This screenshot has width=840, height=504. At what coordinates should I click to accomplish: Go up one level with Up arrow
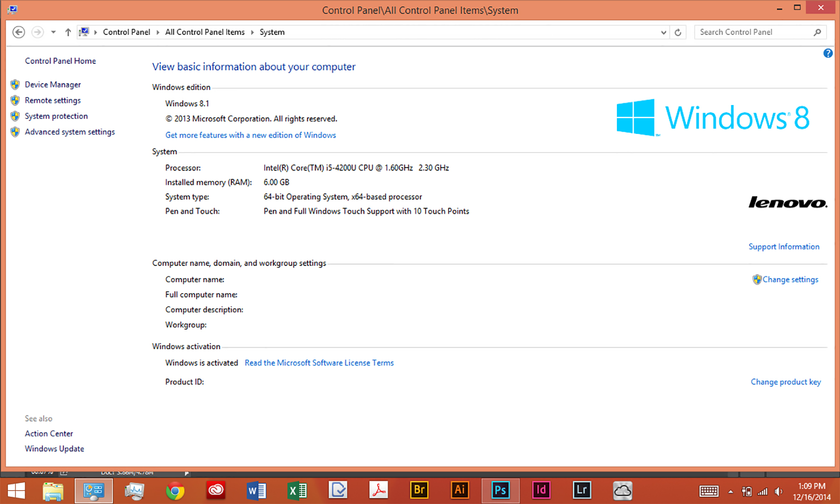tap(68, 32)
